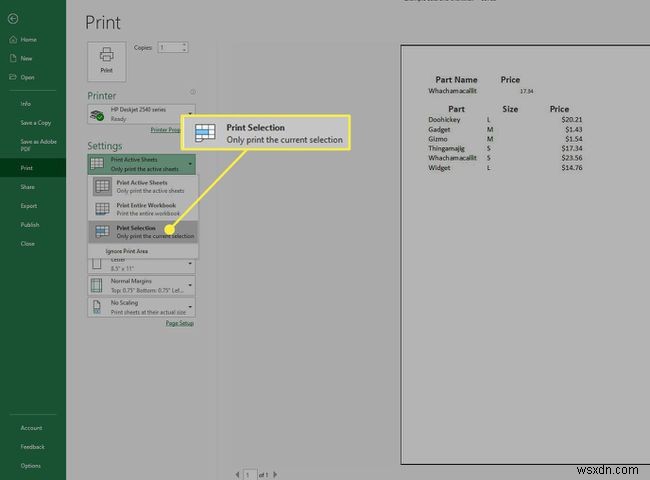Choose Print Selection in the dropdown list
Image resolution: width=650 pixels, height=480 pixels.
tap(143, 232)
